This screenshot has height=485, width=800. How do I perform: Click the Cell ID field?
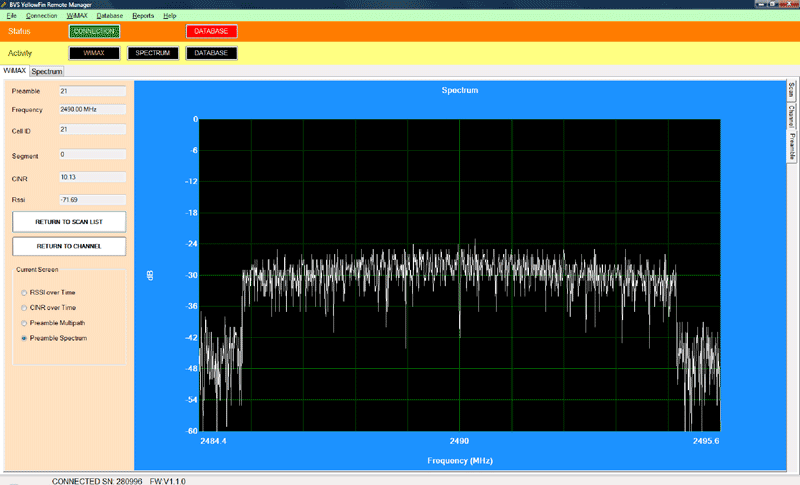[92, 130]
